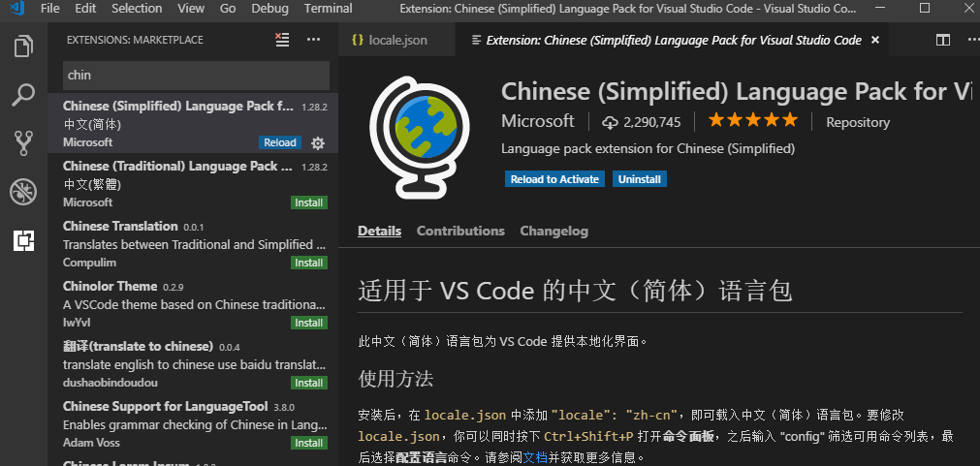The width and height of the screenshot is (980, 466).
Task: Show the Changelog section tab
Action: [553, 232]
